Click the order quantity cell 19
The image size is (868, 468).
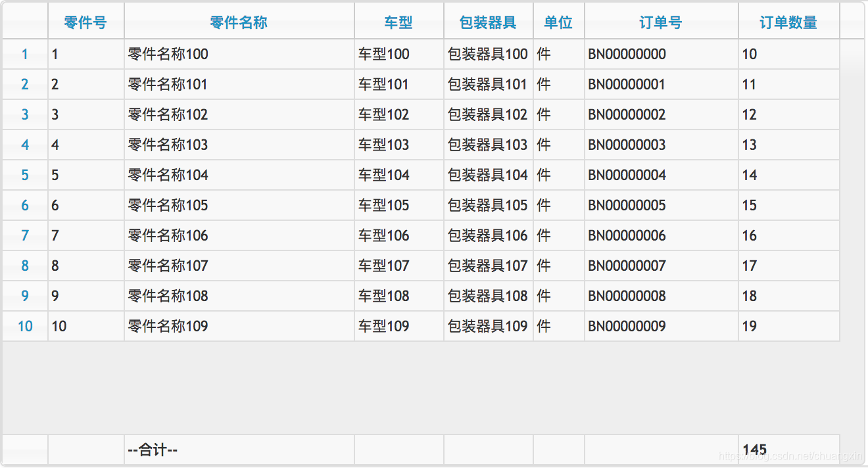point(789,326)
